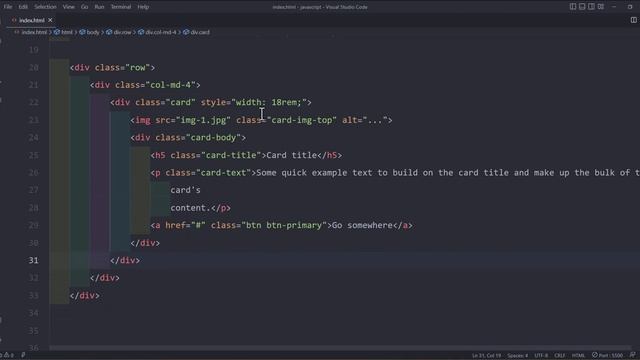Click the div.card breadcrumb symbol icon

(x=186, y=32)
